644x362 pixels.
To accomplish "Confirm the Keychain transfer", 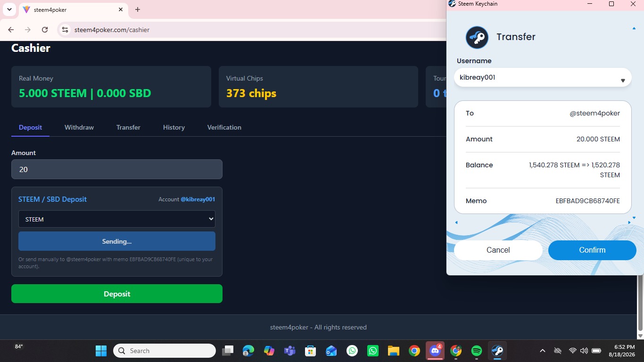I will (x=592, y=250).
